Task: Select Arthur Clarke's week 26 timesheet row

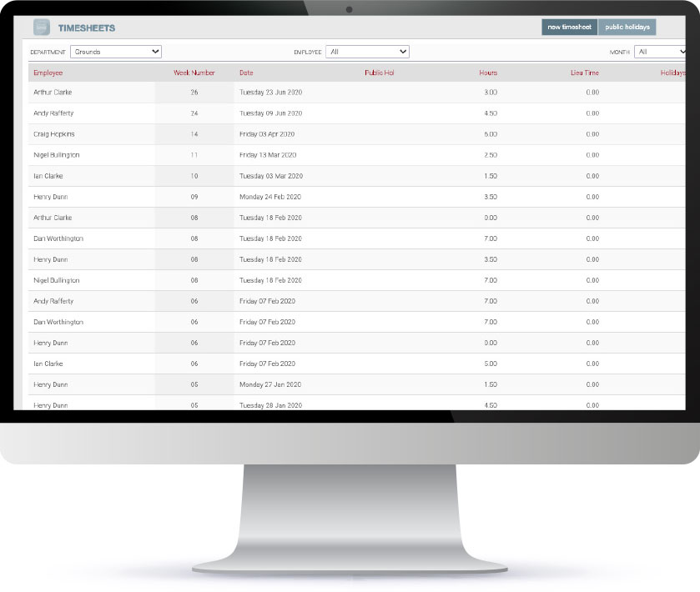Action: tap(53, 92)
